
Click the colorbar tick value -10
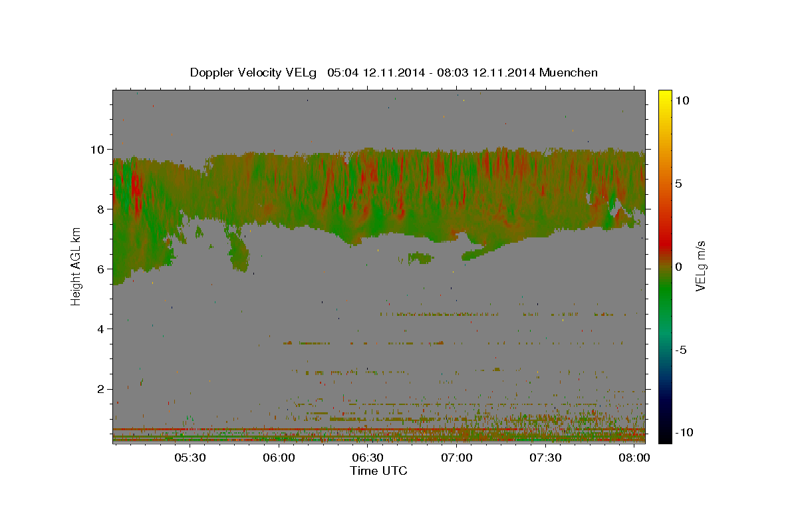[x=684, y=432]
